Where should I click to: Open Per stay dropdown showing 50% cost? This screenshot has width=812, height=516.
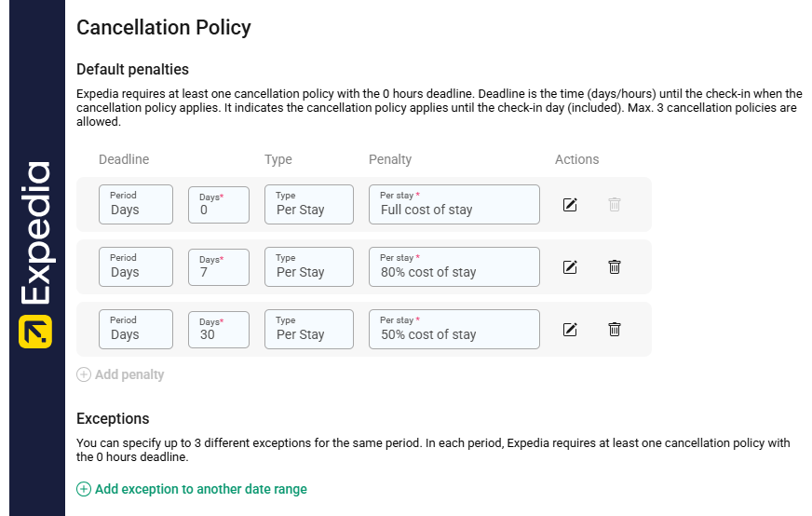click(x=454, y=329)
